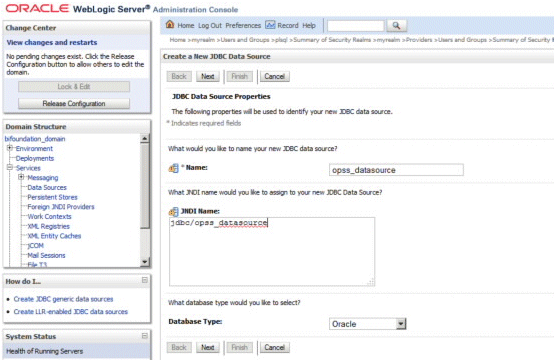Expand the Environment tree node
This screenshot has width=556, height=360.
click(10, 148)
